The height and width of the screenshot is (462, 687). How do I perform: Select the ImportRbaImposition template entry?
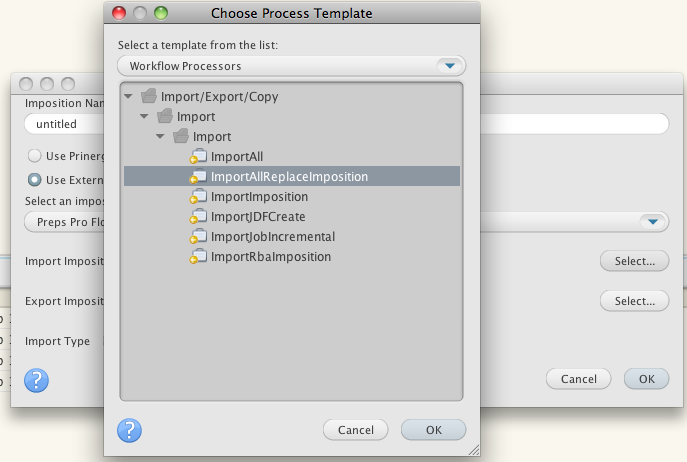(x=271, y=256)
